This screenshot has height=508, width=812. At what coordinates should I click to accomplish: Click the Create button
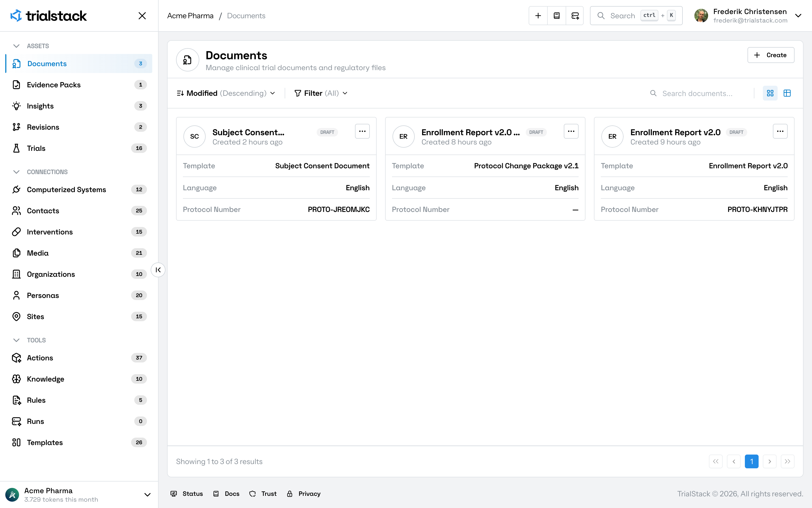771,55
